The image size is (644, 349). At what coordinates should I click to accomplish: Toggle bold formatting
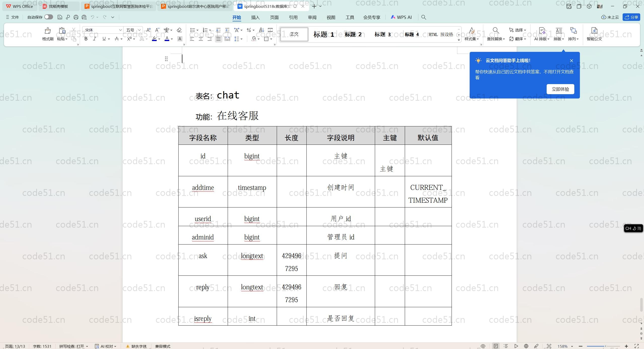pos(86,39)
